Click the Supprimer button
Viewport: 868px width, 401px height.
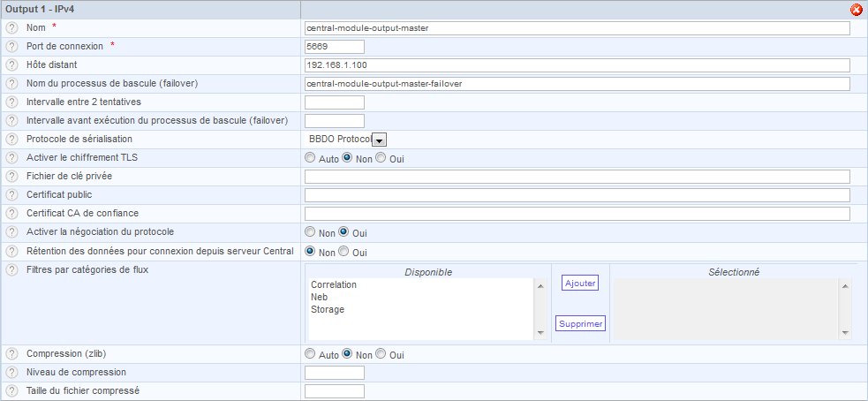click(580, 323)
